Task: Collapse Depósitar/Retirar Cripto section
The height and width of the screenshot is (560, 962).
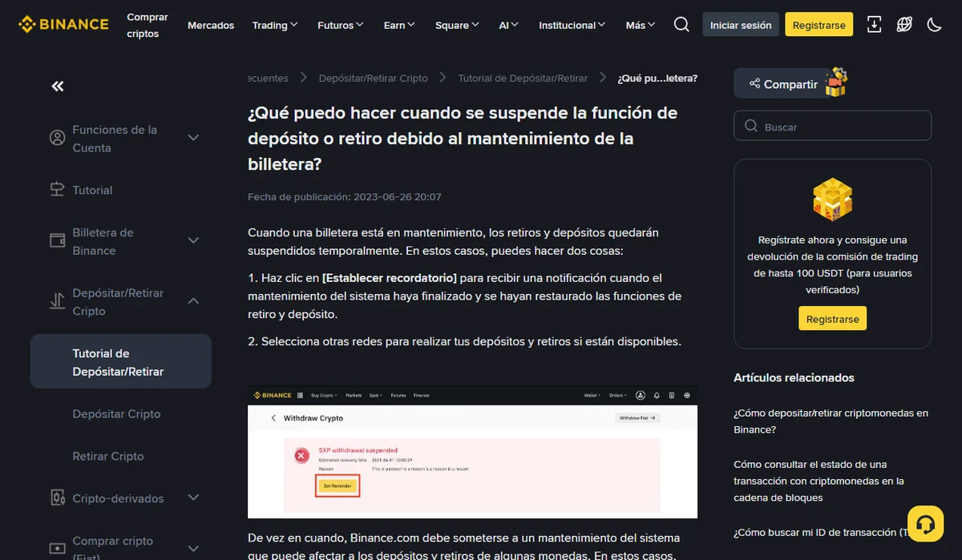Action: point(193,301)
